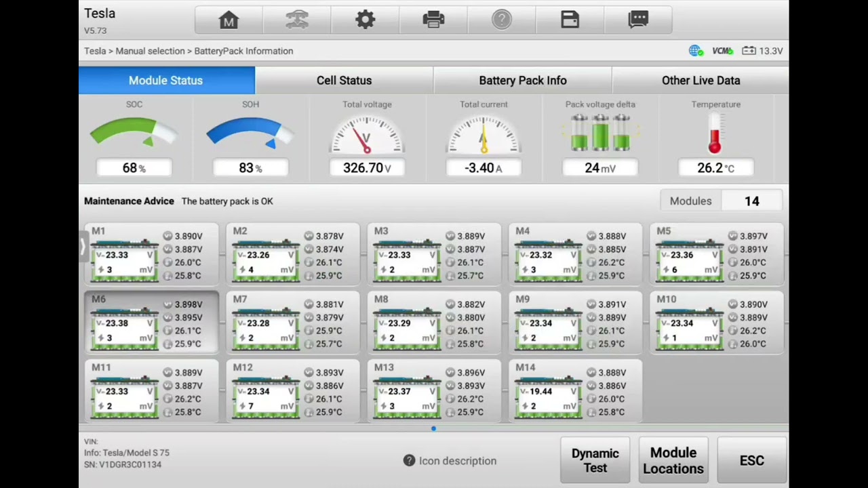Open the message feedback icon
This screenshot has height=488, width=868.
[x=638, y=20]
